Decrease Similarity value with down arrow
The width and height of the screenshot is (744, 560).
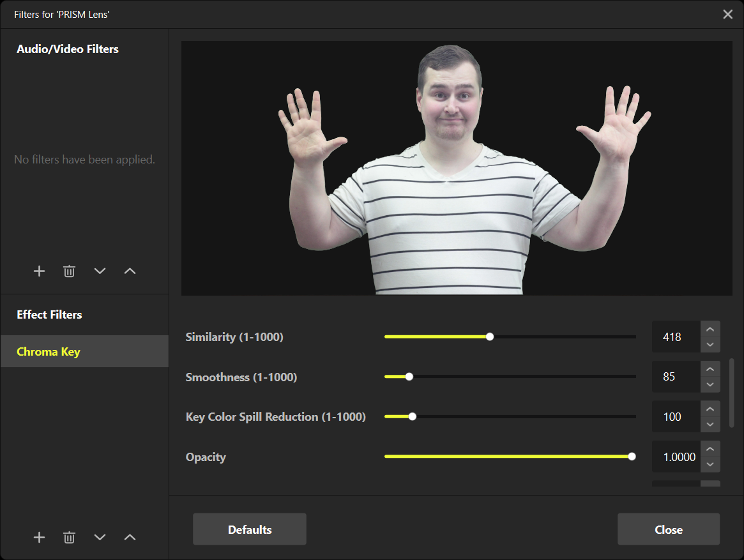(710, 345)
